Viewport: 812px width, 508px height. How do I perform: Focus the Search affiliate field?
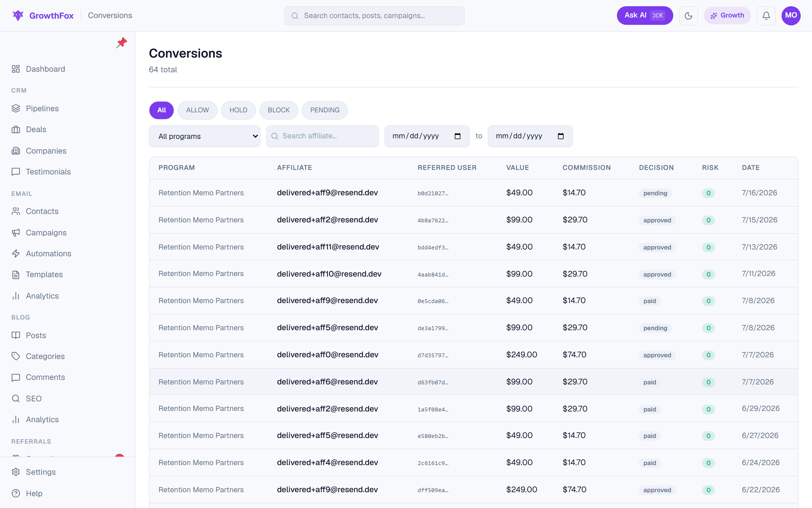point(322,136)
